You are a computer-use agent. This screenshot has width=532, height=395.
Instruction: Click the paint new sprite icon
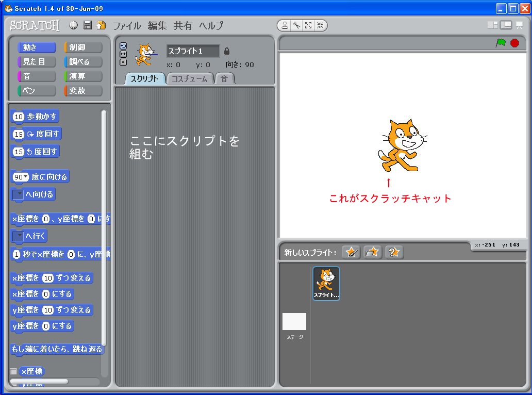pyautogui.click(x=351, y=252)
